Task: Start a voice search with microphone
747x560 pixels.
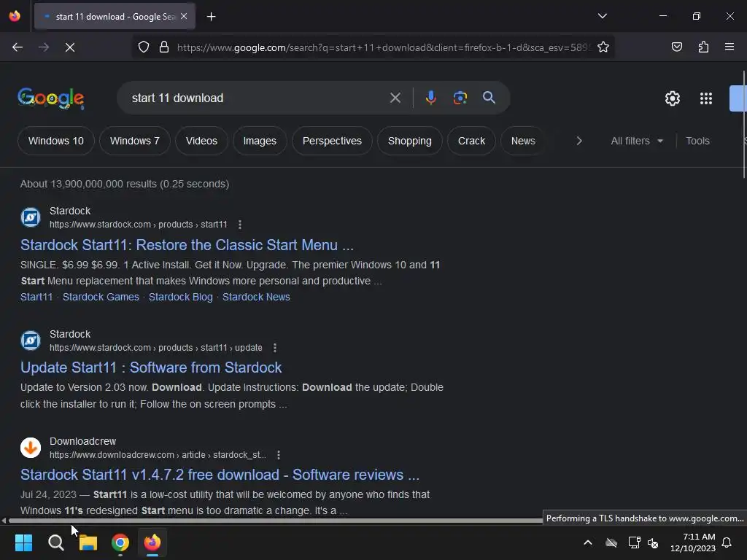Action: point(430,98)
